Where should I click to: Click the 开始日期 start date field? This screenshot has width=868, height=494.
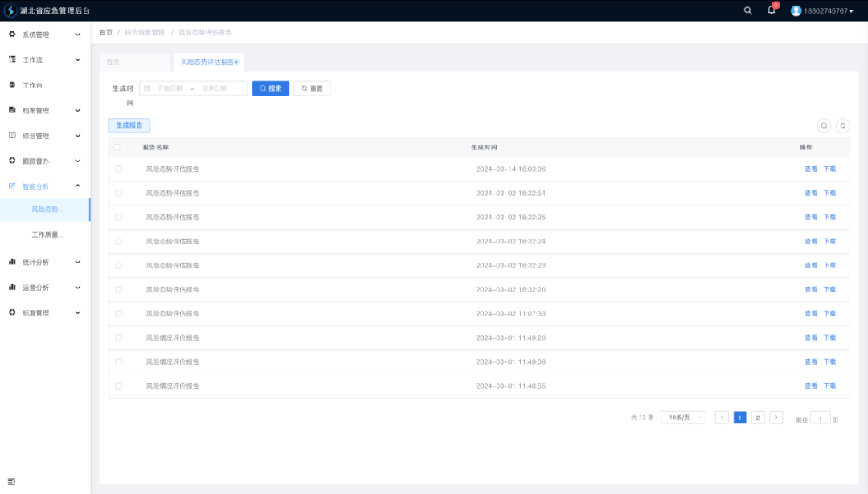pos(170,88)
